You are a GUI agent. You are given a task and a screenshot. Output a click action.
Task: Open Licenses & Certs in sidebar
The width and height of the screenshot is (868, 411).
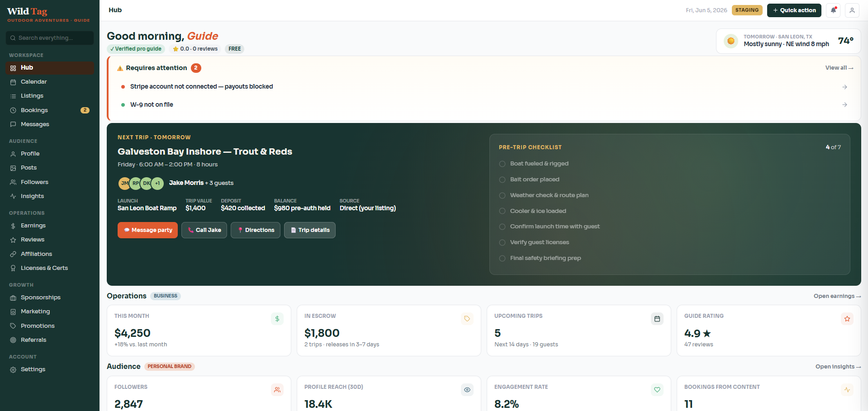click(50, 268)
